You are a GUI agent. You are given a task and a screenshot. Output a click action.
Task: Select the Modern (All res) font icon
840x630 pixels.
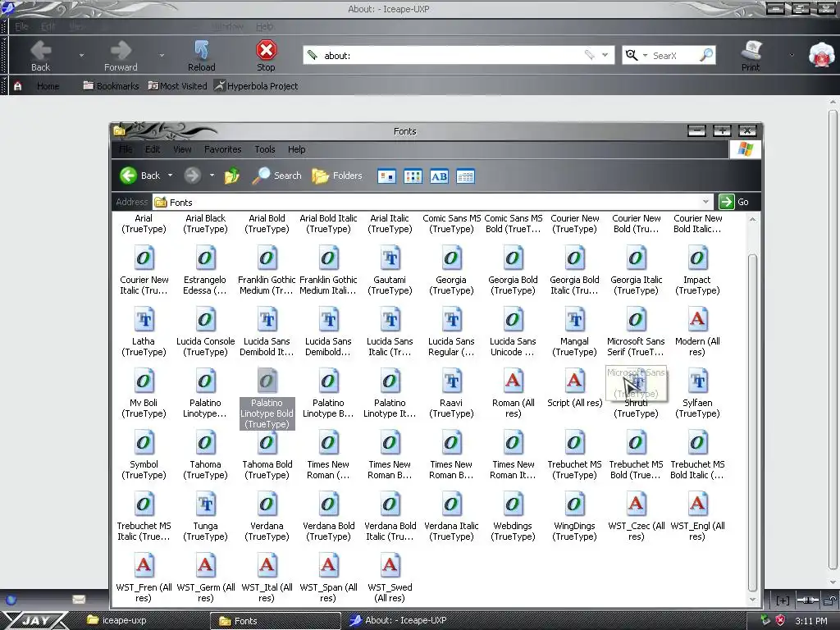tap(697, 320)
